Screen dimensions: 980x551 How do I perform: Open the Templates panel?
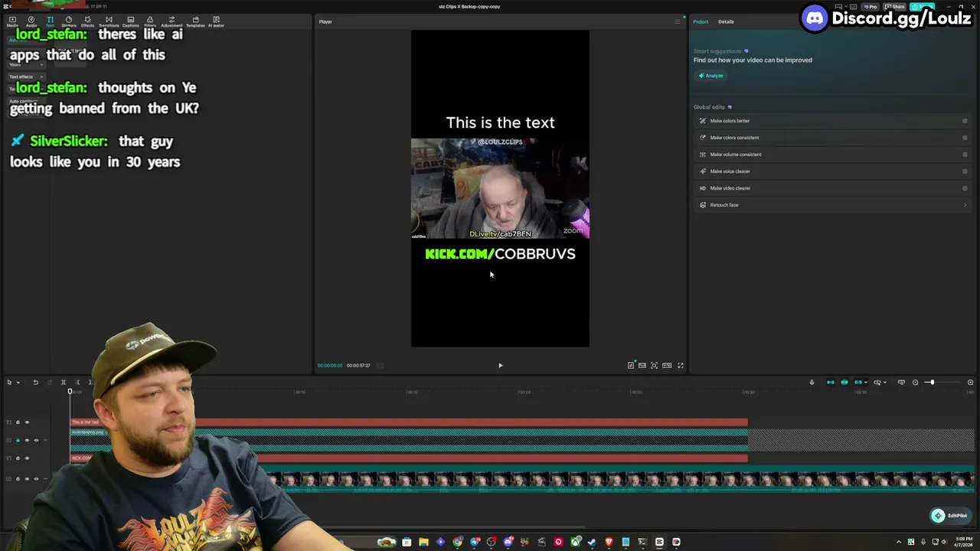[x=195, y=21]
